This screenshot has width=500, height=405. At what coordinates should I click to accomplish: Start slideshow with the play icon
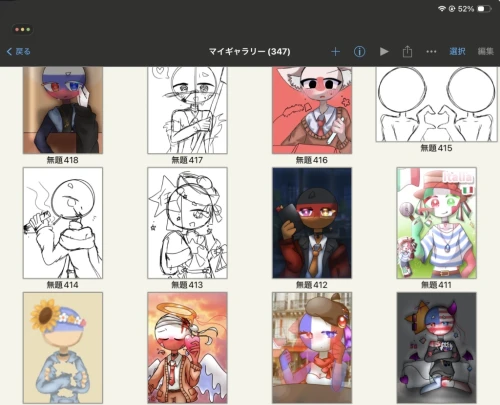(x=384, y=51)
